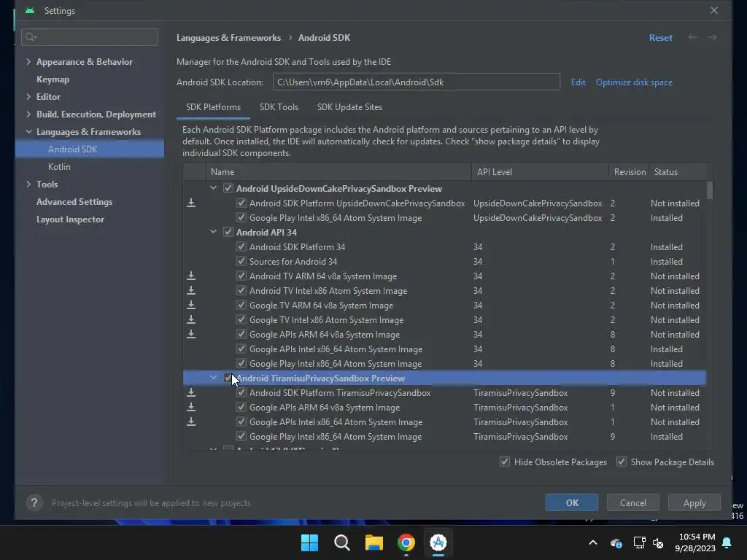The height and width of the screenshot is (560, 747).
Task: Uncheck API 34 Google APIs Intel x86_64 Atom image
Action: coord(241,349)
